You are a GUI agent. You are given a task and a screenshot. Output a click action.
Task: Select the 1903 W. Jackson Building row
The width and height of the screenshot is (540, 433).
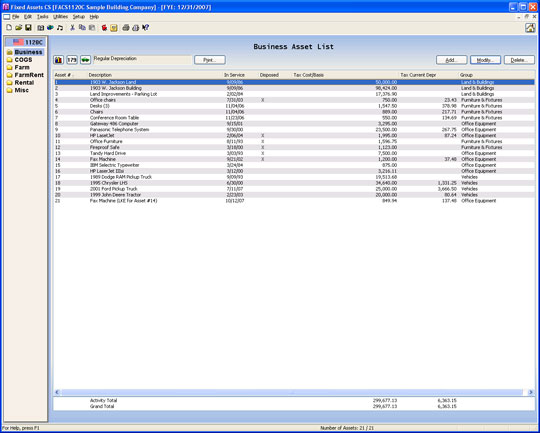click(x=294, y=88)
